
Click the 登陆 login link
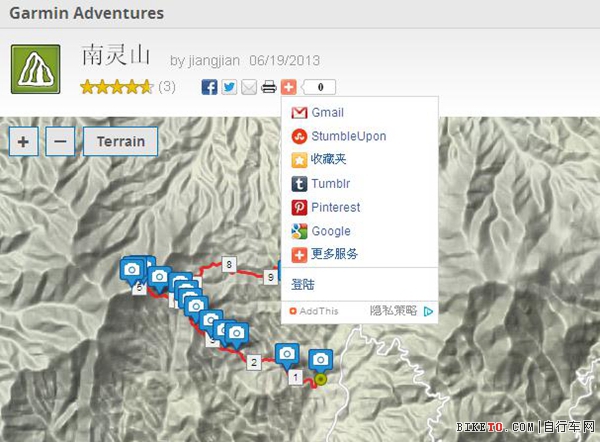(x=302, y=285)
